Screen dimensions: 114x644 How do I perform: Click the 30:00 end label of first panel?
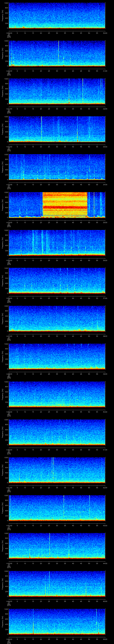[105, 33]
